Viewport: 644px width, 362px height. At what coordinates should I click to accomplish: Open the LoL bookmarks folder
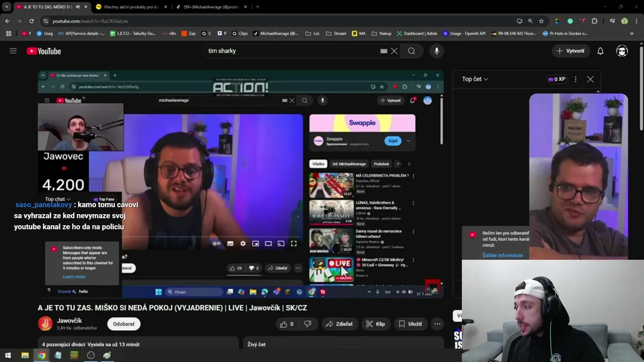click(312, 33)
